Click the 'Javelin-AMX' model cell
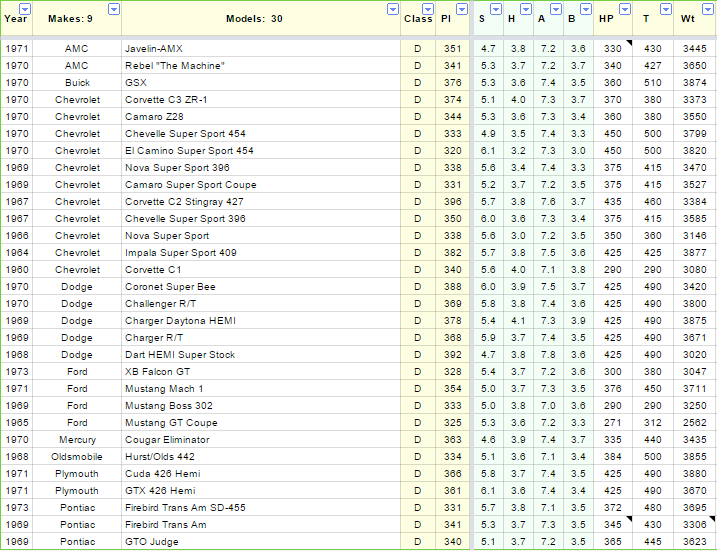The width and height of the screenshot is (717, 551). tap(261, 48)
